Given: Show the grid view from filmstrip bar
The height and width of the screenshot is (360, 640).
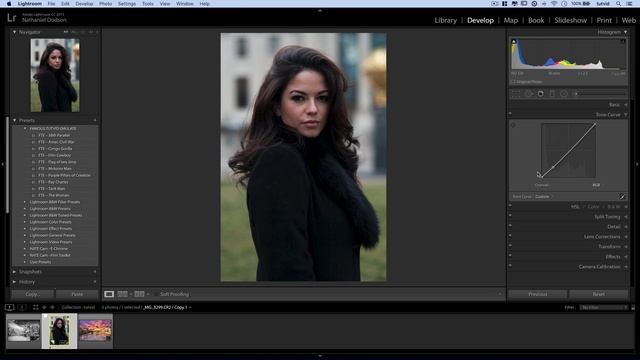Looking at the screenshot, I should 36,307.
